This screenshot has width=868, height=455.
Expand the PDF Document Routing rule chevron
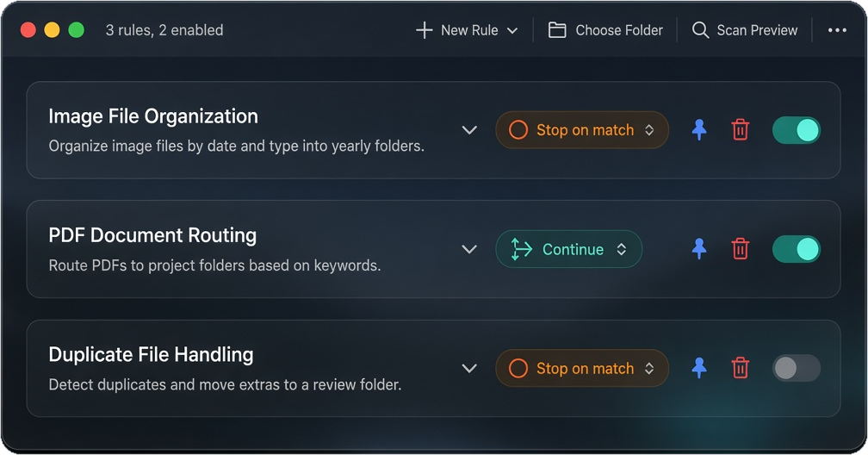click(x=469, y=249)
